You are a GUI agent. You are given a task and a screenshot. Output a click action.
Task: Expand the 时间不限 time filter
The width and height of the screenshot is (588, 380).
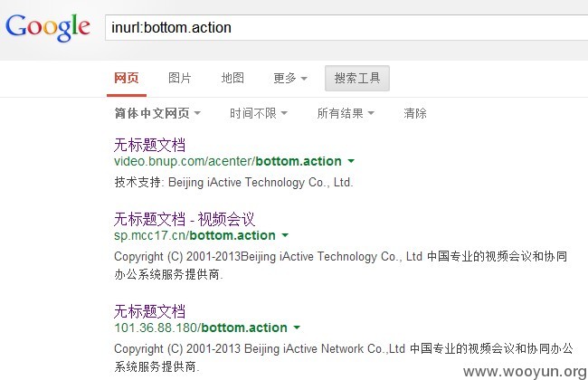[x=259, y=113]
